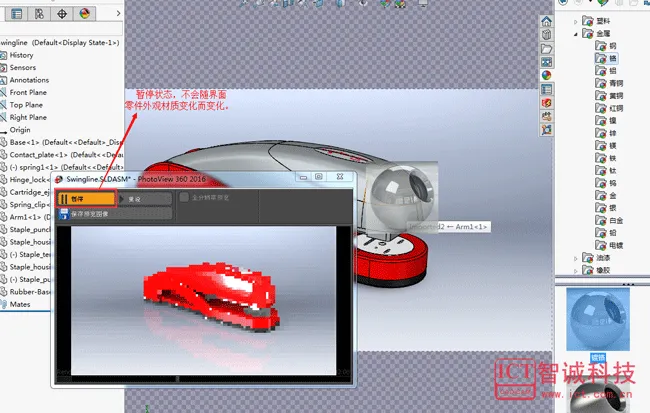This screenshot has height=413, width=650.
Task: Open the Custom Properties task pane tab
Action: point(546,89)
